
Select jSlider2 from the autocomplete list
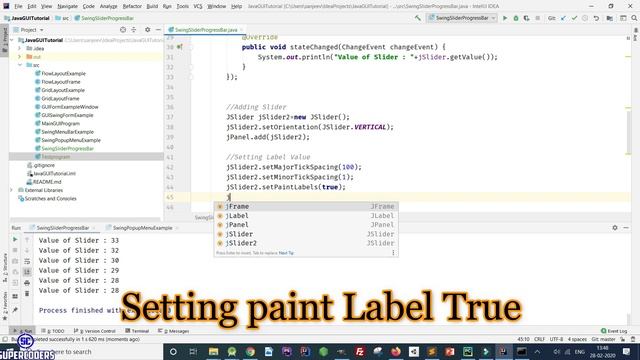click(306, 243)
